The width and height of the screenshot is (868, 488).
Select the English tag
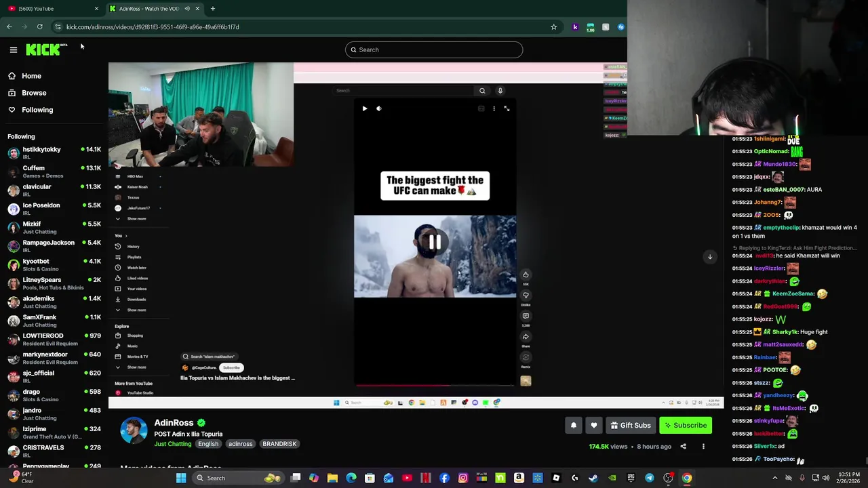[208, 444]
